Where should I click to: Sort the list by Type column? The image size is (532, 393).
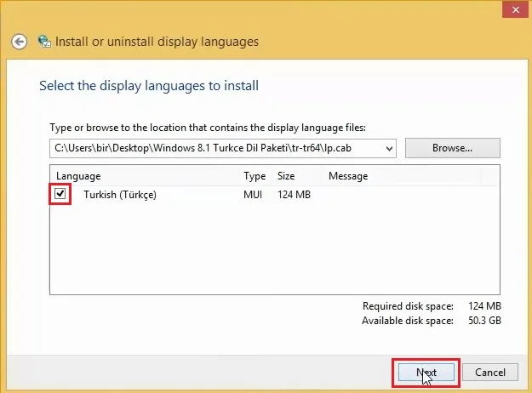(x=255, y=176)
